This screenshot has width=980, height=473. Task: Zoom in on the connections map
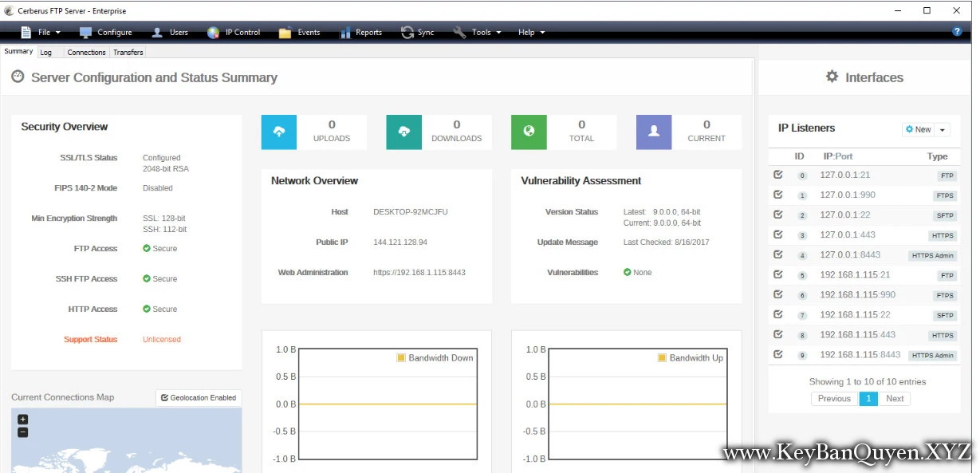[x=22, y=420]
